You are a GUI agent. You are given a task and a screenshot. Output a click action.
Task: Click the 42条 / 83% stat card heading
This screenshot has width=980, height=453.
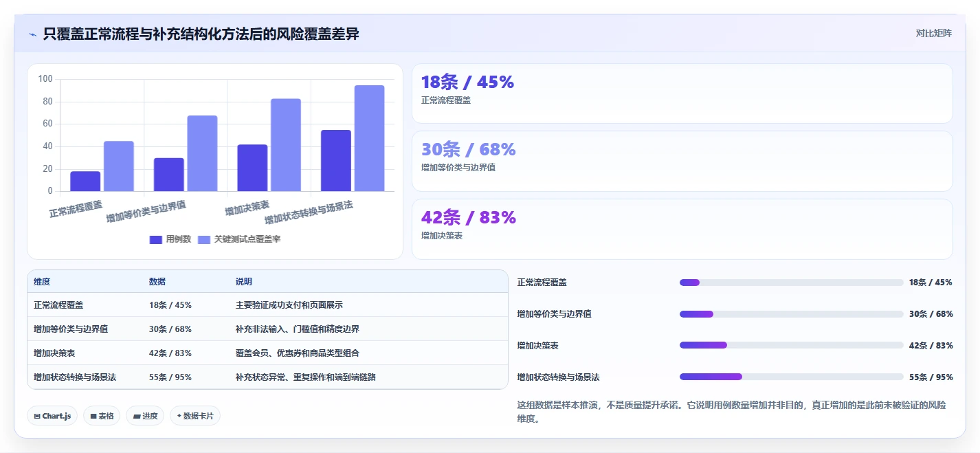pos(468,217)
